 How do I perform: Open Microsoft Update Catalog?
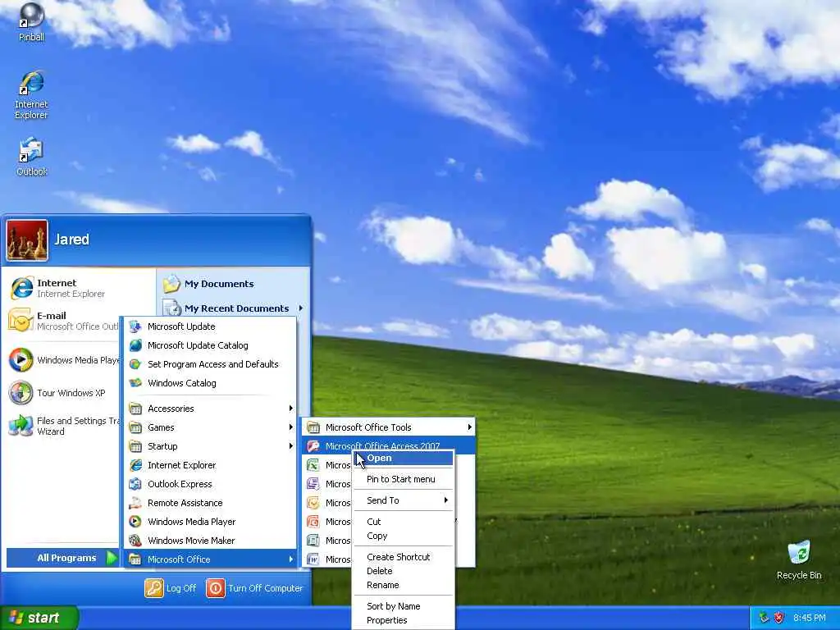(x=210, y=345)
